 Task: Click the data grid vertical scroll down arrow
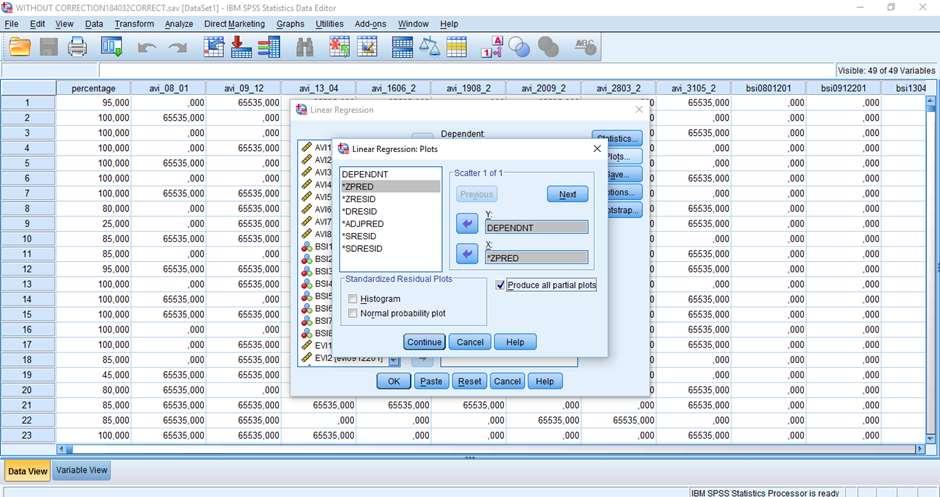(x=930, y=439)
